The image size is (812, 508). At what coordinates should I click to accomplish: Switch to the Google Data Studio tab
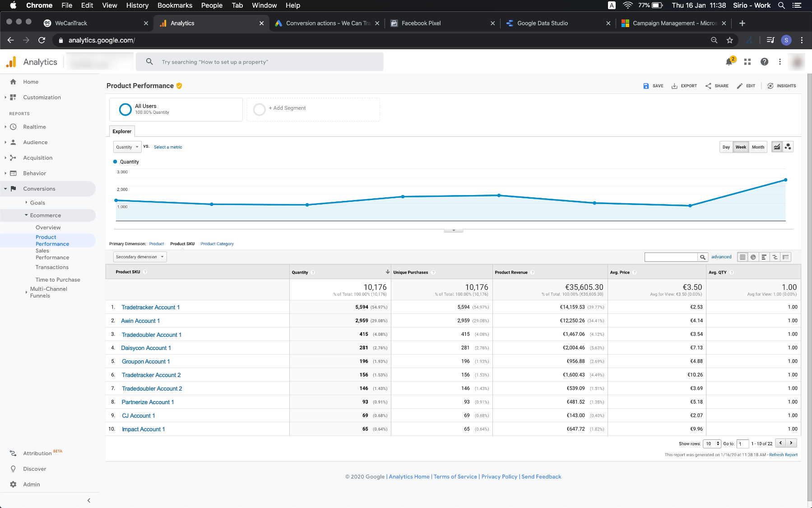point(558,23)
